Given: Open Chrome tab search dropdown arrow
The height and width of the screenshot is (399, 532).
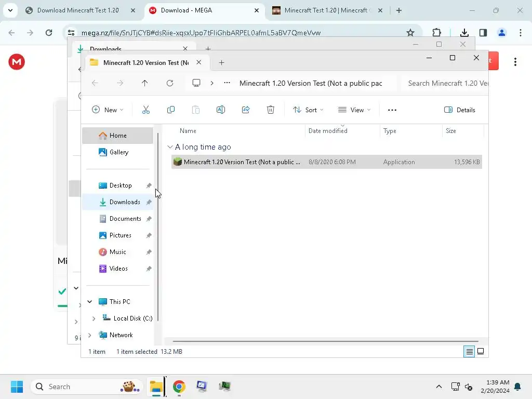Looking at the screenshot, I should pyautogui.click(x=10, y=10).
